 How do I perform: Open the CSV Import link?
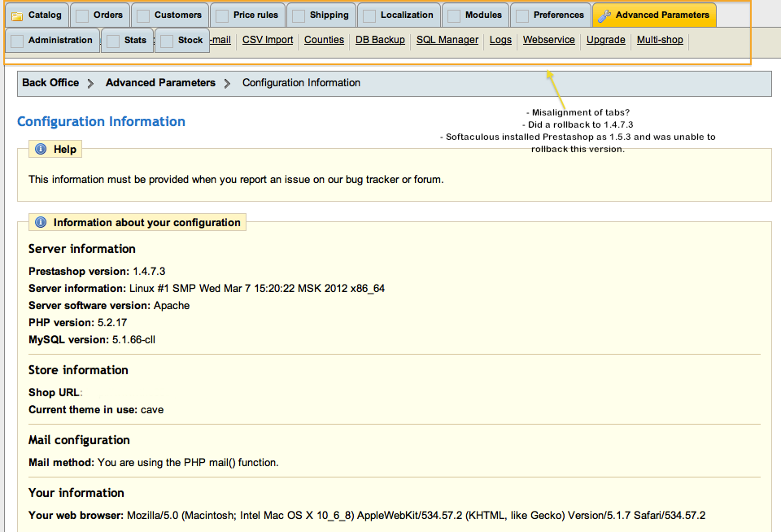tap(268, 40)
